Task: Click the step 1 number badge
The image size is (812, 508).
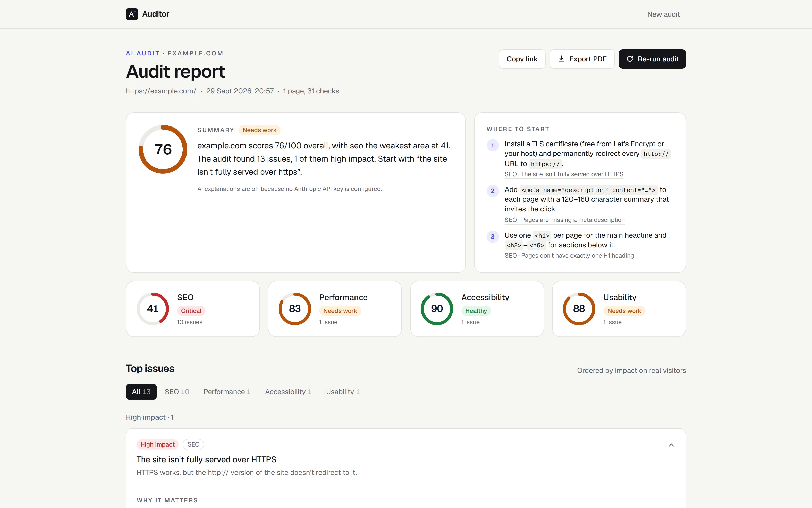Action: pos(493,145)
